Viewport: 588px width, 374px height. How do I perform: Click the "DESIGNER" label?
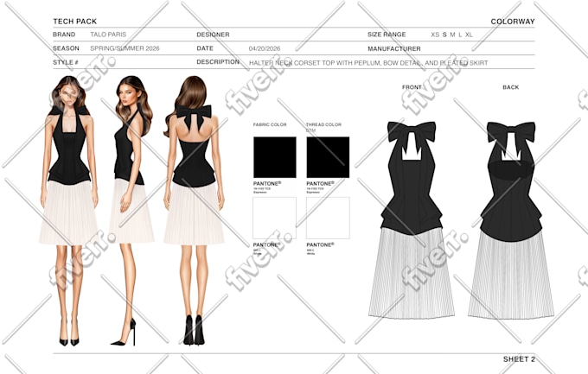coord(213,35)
